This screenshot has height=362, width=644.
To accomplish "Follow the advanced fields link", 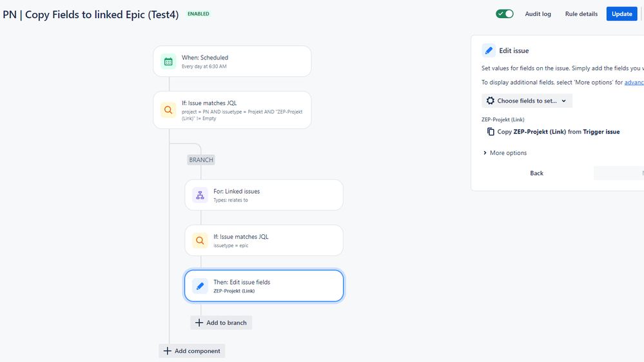I will click(634, 82).
